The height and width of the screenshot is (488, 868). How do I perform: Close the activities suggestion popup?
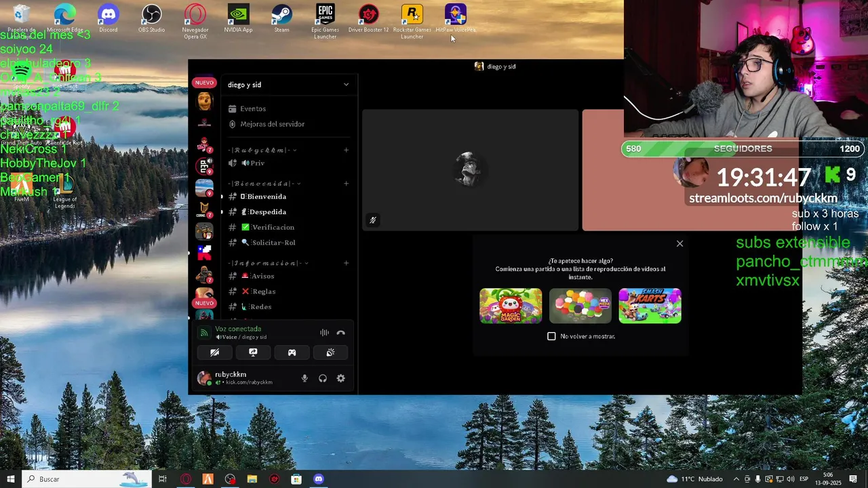tap(679, 243)
